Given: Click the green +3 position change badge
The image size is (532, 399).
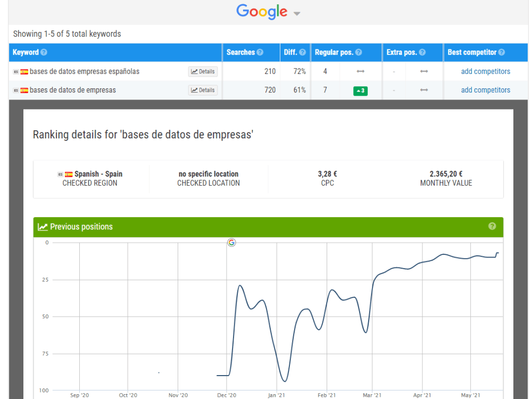Looking at the screenshot, I should click(x=360, y=90).
